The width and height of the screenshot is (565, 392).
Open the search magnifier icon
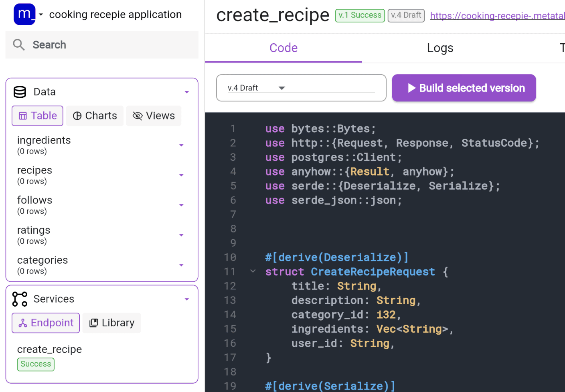18,44
